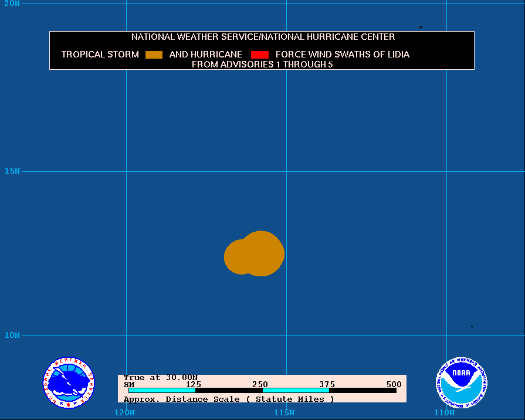Click 'True at 30.00N' scale text

tap(161, 377)
